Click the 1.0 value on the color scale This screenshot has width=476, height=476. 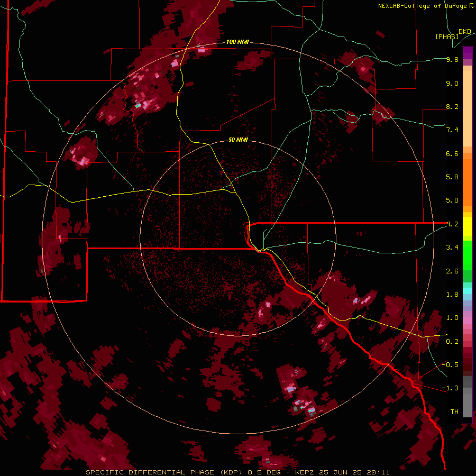point(452,318)
